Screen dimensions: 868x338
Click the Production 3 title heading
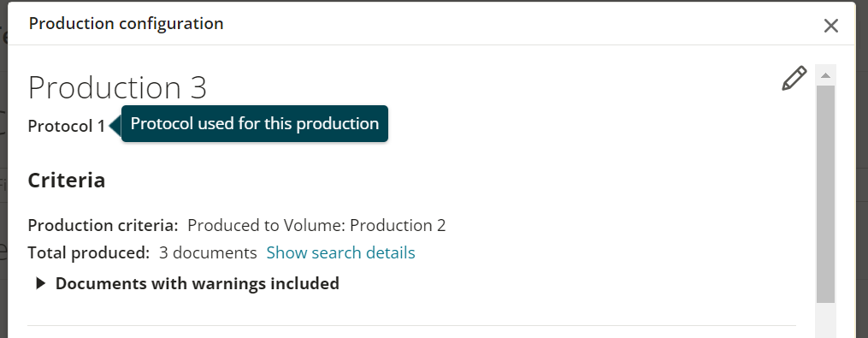pyautogui.click(x=117, y=87)
